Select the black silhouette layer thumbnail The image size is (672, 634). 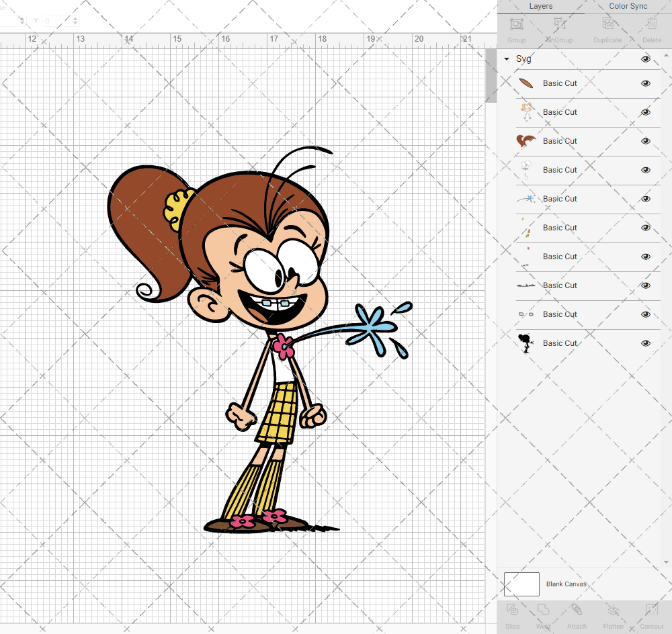tap(526, 343)
